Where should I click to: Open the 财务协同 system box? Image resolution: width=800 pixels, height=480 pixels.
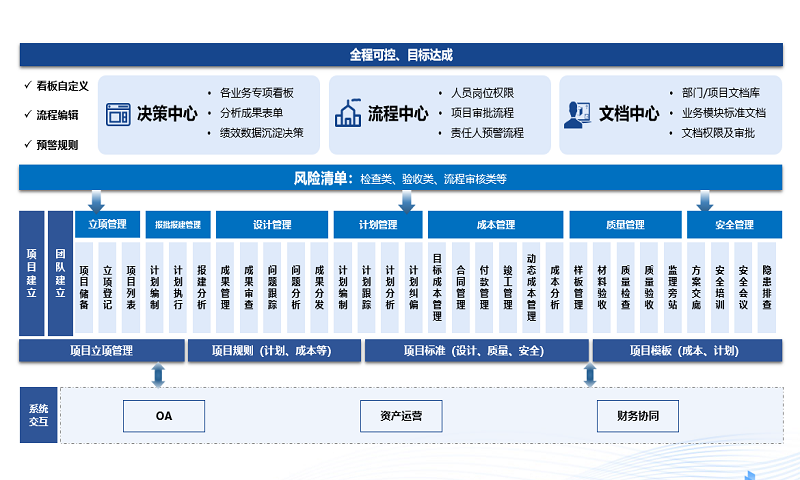pyautogui.click(x=637, y=415)
